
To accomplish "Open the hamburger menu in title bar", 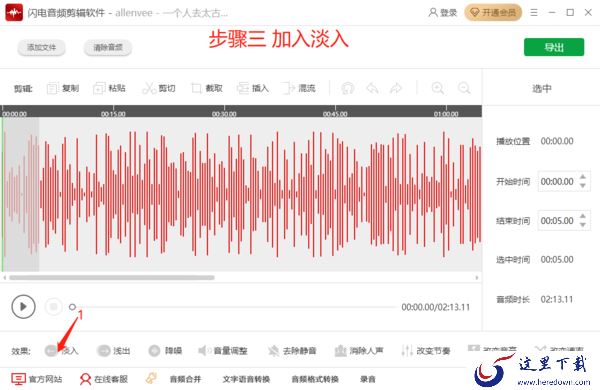I will 534,13.
